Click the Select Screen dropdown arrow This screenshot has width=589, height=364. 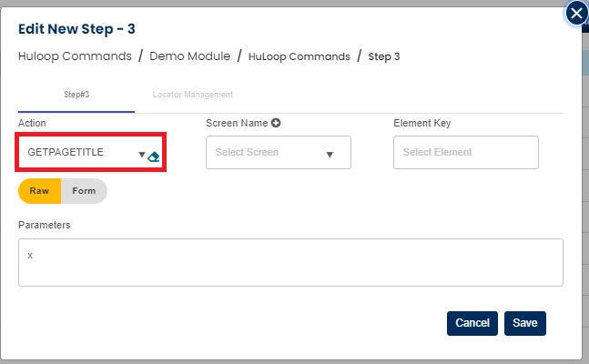coord(330,154)
